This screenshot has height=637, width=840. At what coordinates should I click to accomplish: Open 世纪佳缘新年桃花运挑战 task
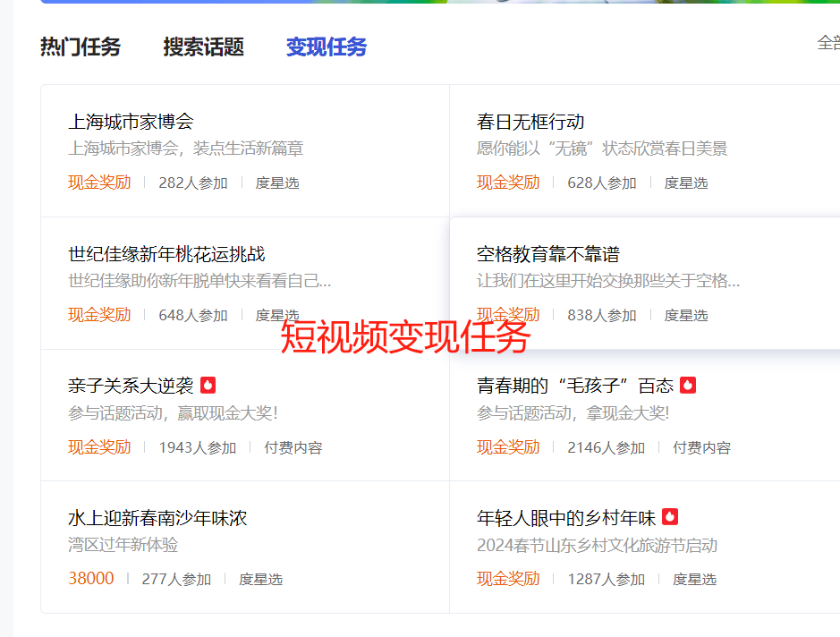click(x=166, y=254)
